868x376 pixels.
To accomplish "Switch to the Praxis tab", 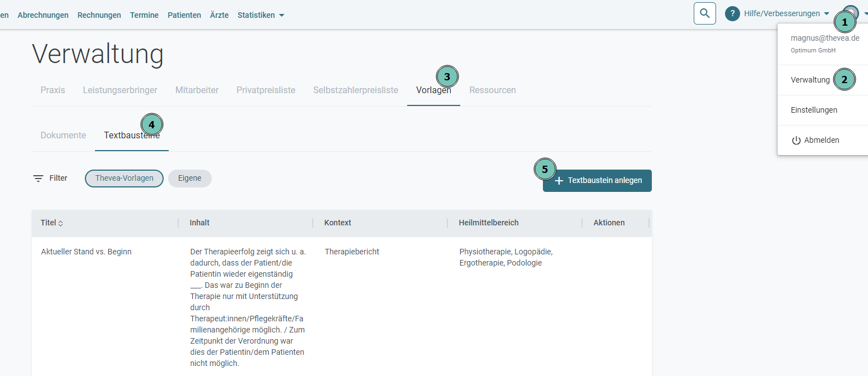I will pyautogui.click(x=53, y=90).
